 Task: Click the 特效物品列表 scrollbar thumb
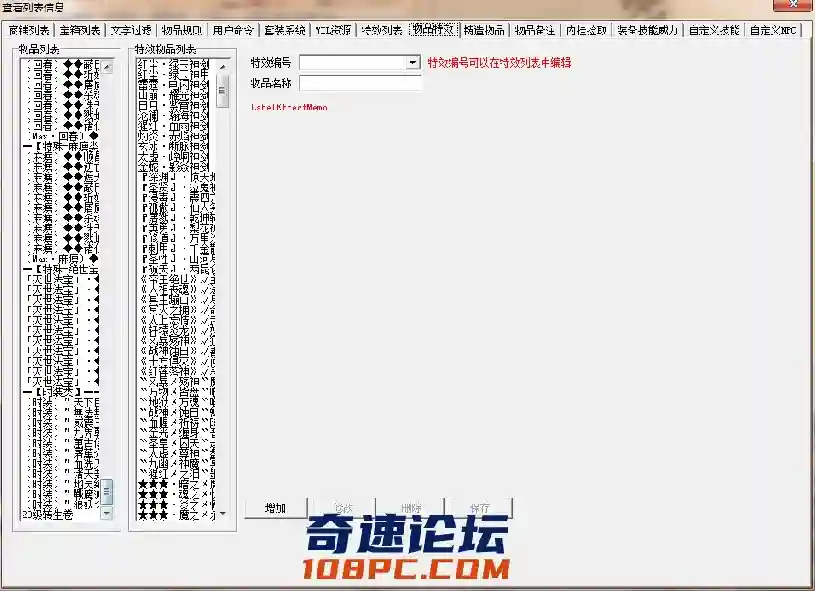click(x=222, y=91)
